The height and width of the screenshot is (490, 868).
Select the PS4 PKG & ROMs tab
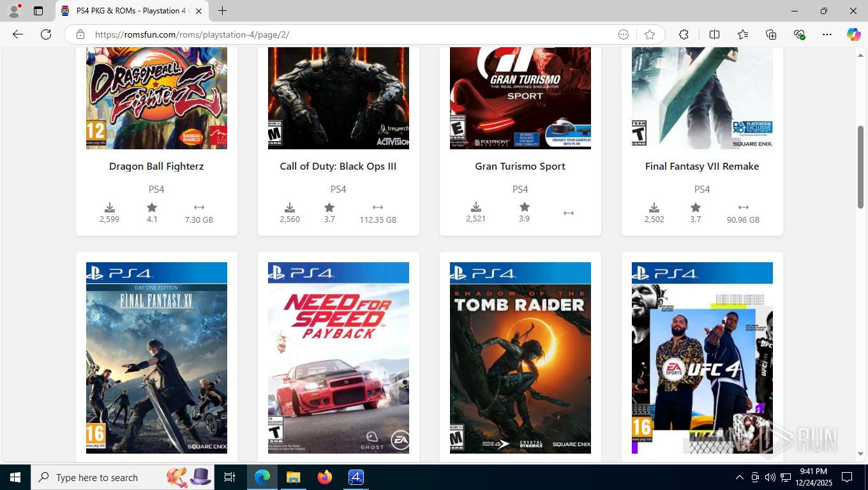131,11
